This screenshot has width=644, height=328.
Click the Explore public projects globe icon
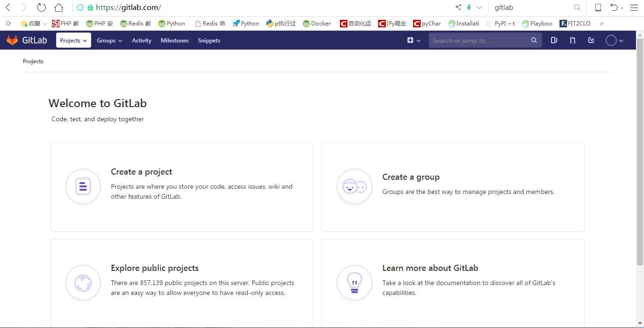83,283
